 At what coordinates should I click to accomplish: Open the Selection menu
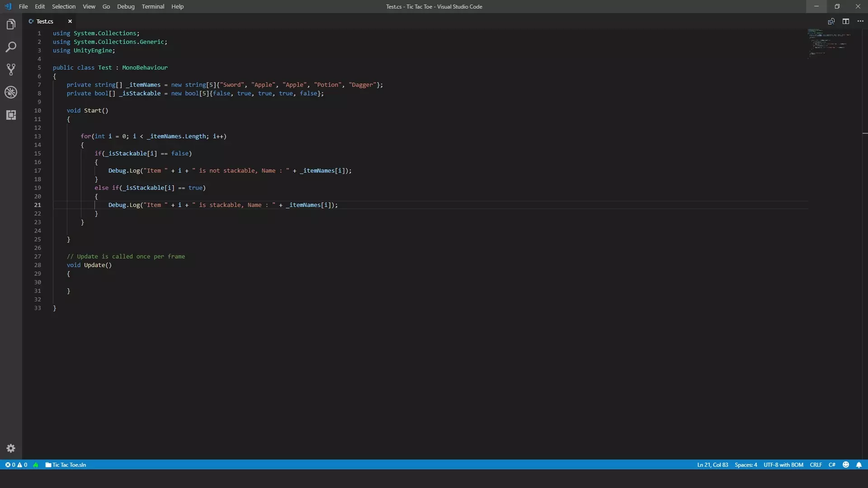[64, 6]
